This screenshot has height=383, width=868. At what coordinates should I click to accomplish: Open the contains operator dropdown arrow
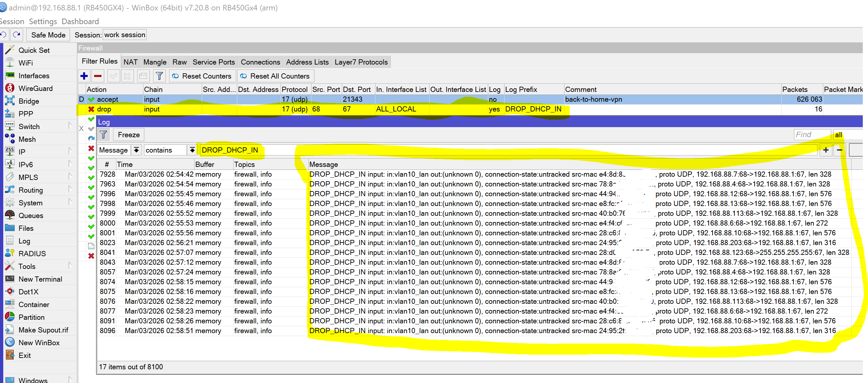point(192,150)
